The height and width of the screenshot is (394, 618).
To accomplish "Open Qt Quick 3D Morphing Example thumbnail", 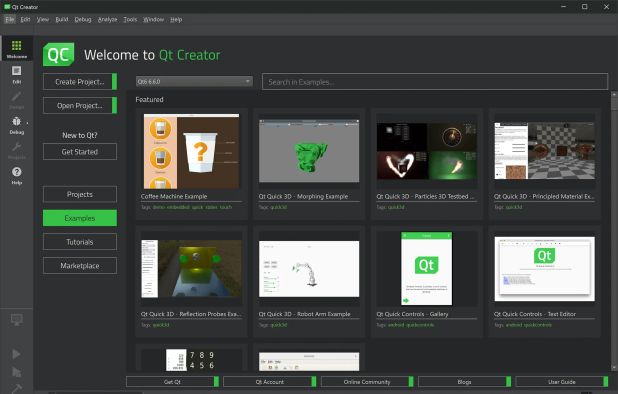I will click(x=309, y=151).
